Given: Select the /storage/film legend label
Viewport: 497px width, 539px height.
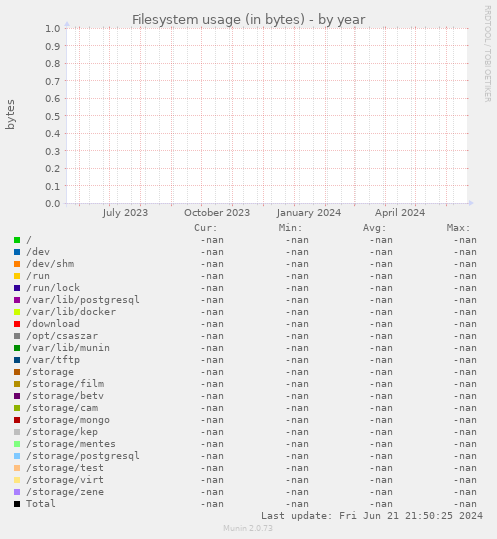Looking at the screenshot, I should 65,384.
